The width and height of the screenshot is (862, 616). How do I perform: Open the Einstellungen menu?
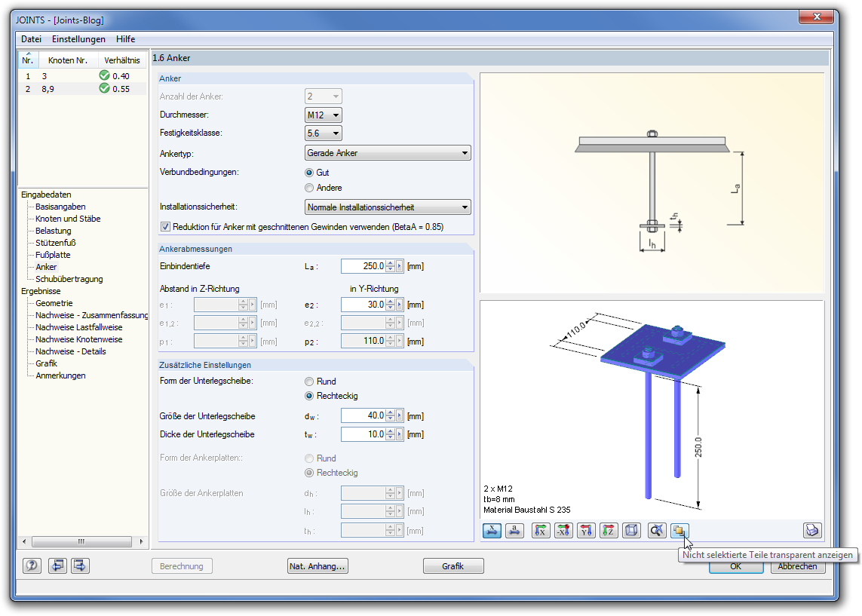(78, 39)
